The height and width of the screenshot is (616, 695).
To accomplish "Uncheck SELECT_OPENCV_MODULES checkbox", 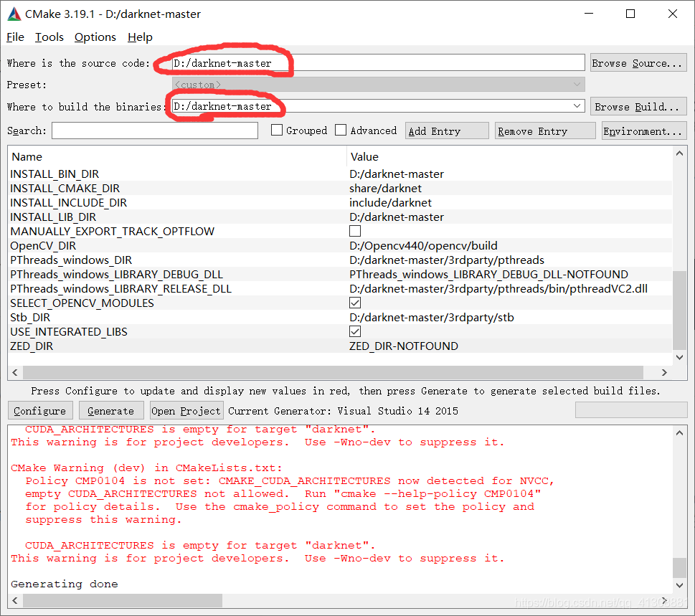I will pyautogui.click(x=354, y=303).
